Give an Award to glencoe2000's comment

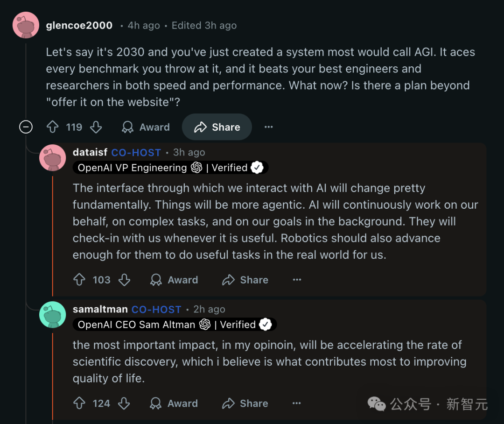click(x=145, y=127)
